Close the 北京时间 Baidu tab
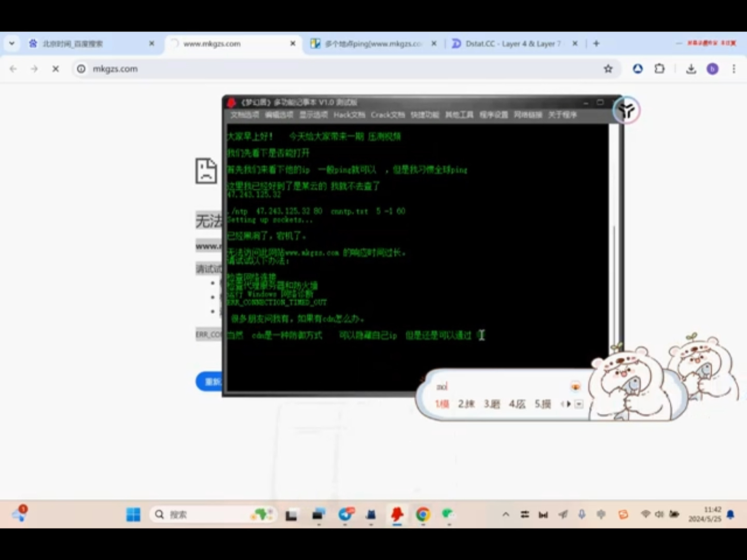The height and width of the screenshot is (560, 747). (151, 44)
